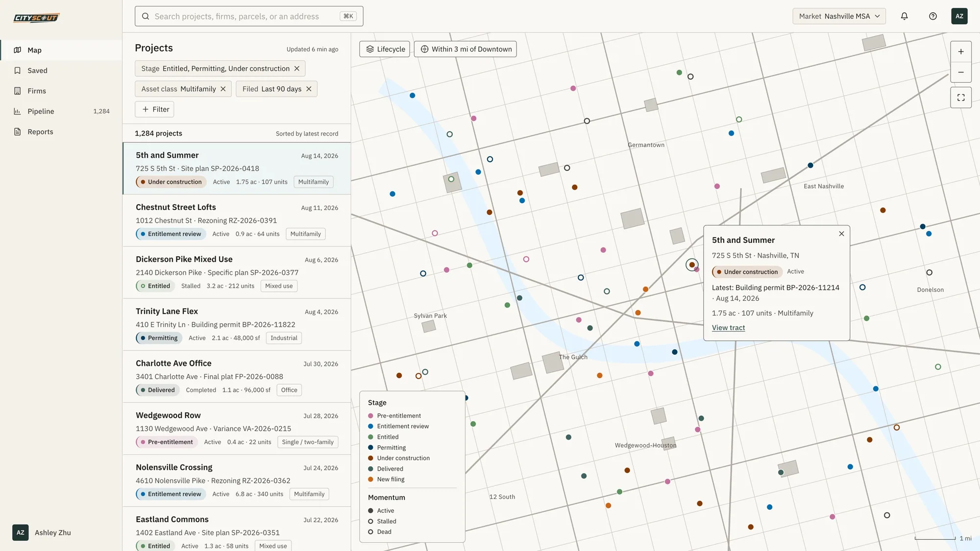Add a new Filter
This screenshot has height=551, width=980.
click(x=154, y=109)
